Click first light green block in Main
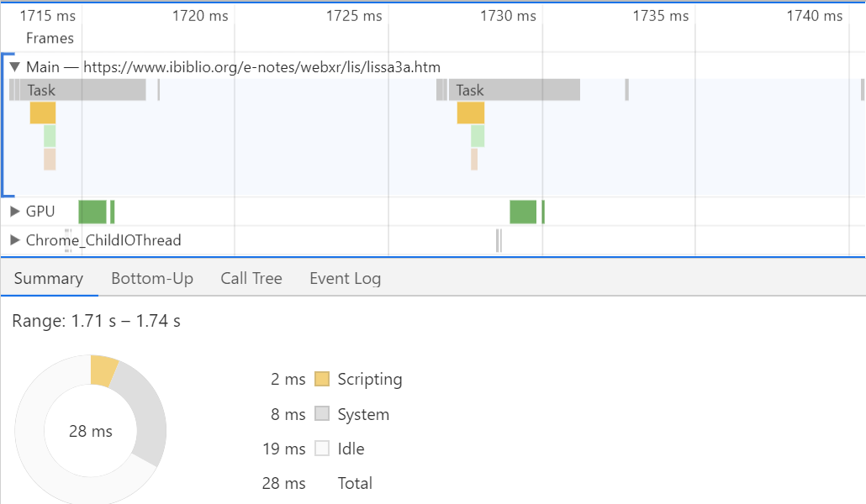 (x=50, y=136)
